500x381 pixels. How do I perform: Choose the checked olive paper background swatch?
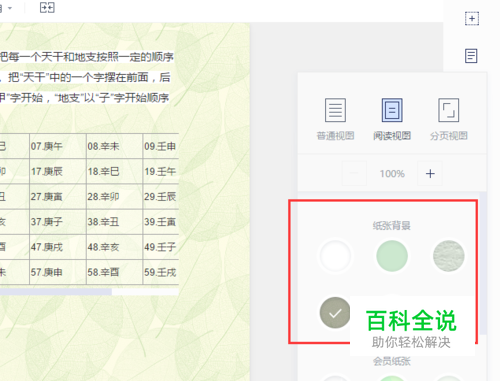(335, 313)
